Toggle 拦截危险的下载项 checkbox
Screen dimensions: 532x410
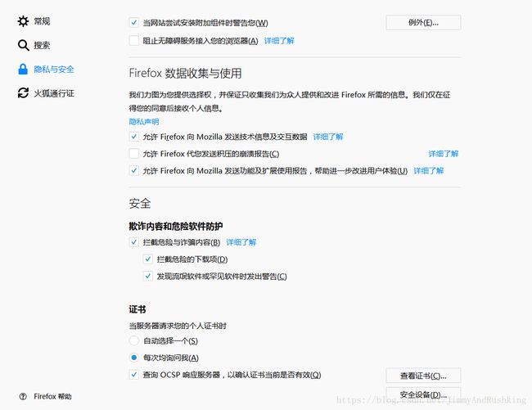pyautogui.click(x=148, y=259)
